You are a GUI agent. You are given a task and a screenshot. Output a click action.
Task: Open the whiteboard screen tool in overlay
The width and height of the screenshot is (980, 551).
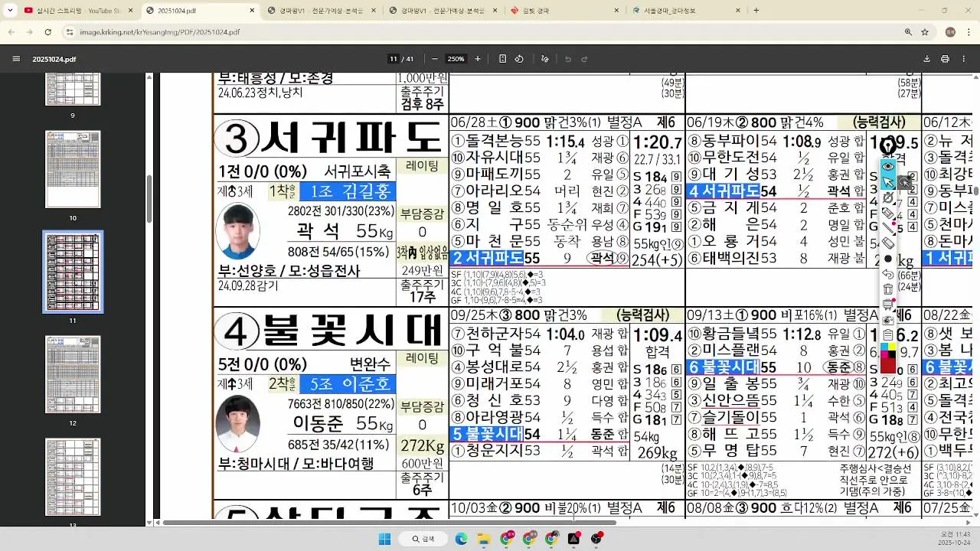click(x=887, y=305)
